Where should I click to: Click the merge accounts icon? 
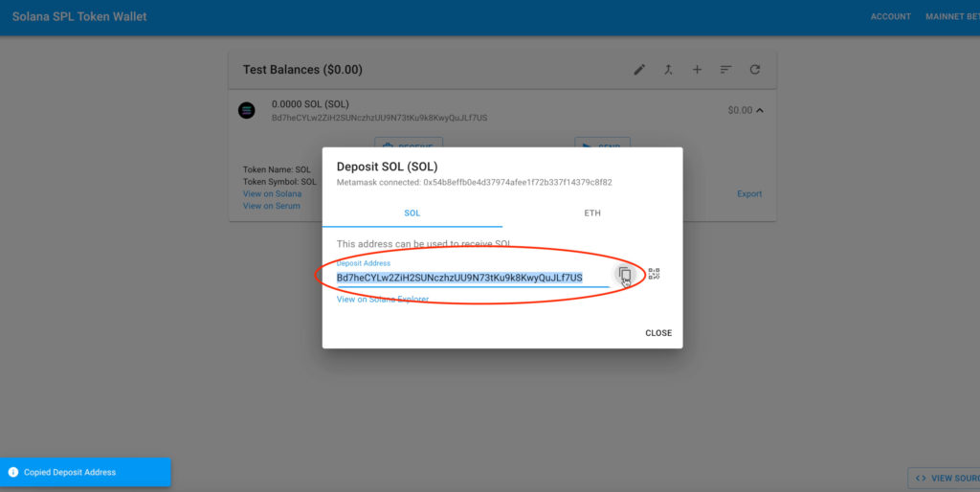click(668, 69)
